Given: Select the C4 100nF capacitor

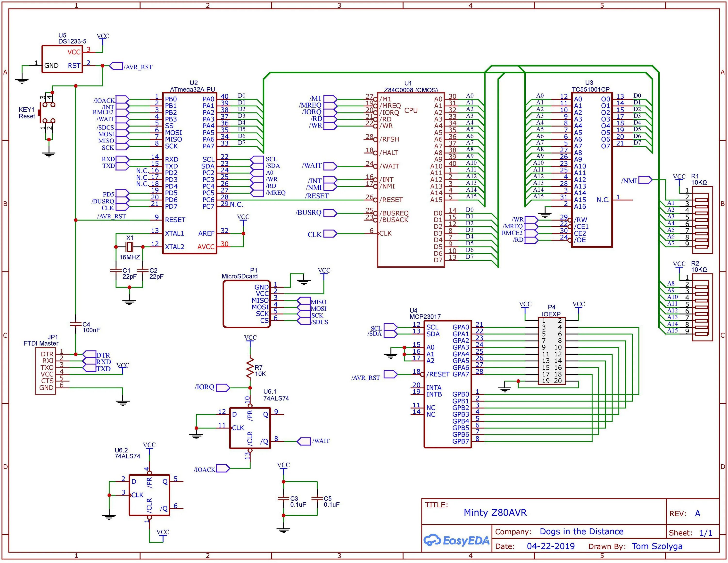Looking at the screenshot, I should pos(76,324).
